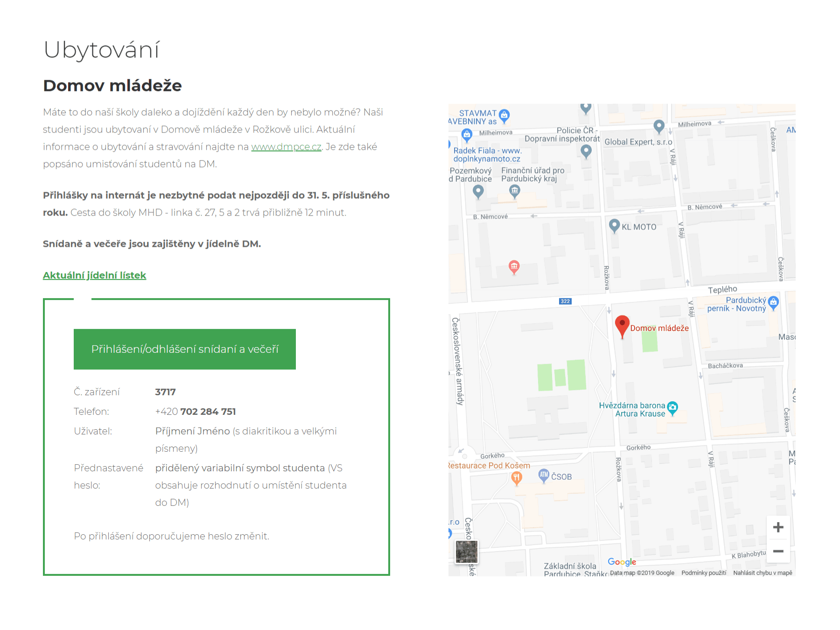Click the STAVMAT shopping marker icon
This screenshot has height=630, width=840.
pos(504,115)
